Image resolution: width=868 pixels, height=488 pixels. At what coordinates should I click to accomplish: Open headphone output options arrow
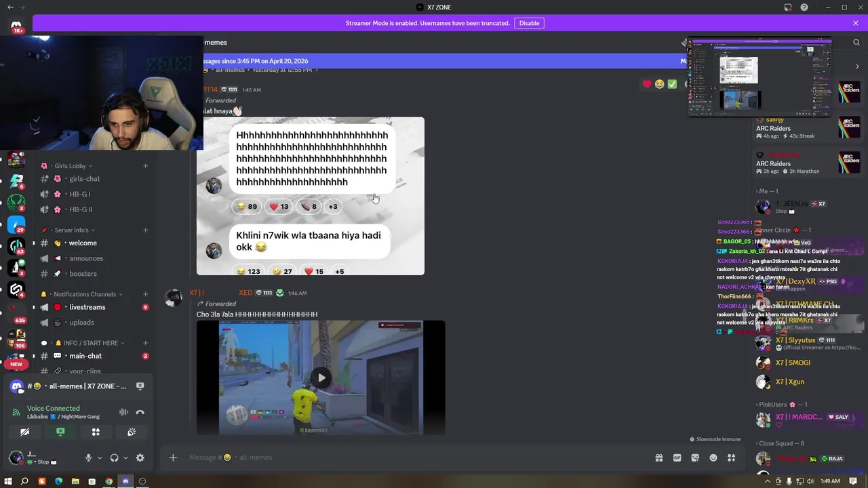coord(125,457)
